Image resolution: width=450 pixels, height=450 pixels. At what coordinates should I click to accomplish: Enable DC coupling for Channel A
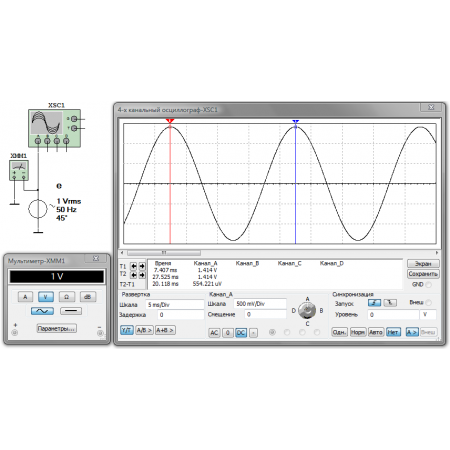pyautogui.click(x=241, y=333)
